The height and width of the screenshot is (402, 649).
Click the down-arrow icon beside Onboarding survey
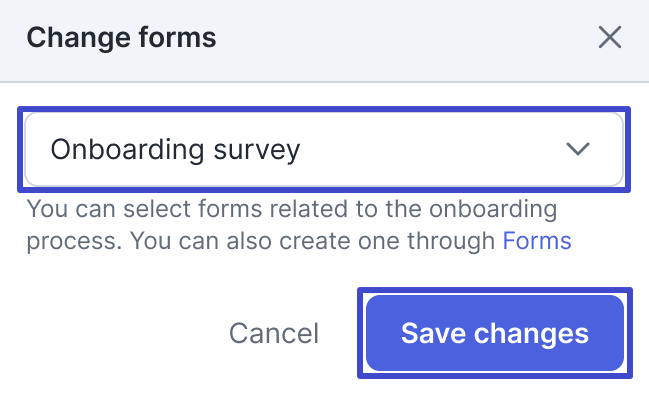pyautogui.click(x=578, y=150)
